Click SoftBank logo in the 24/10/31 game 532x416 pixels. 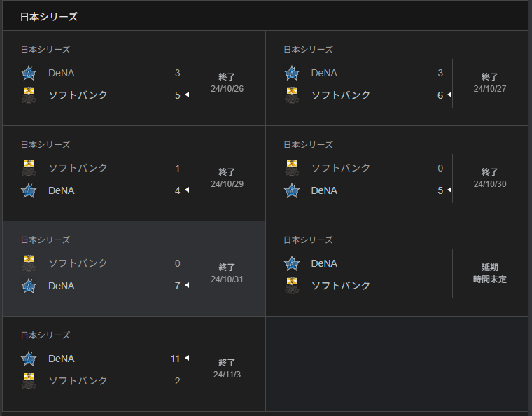[29, 263]
